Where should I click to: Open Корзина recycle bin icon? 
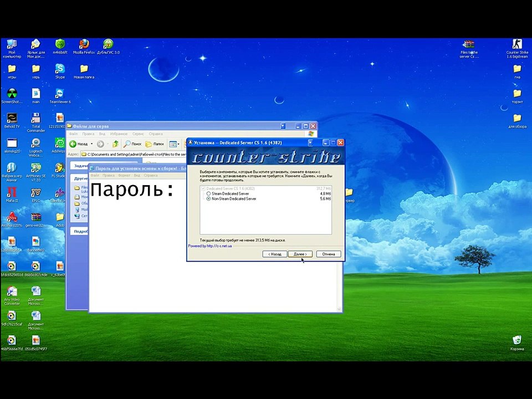coord(517,343)
